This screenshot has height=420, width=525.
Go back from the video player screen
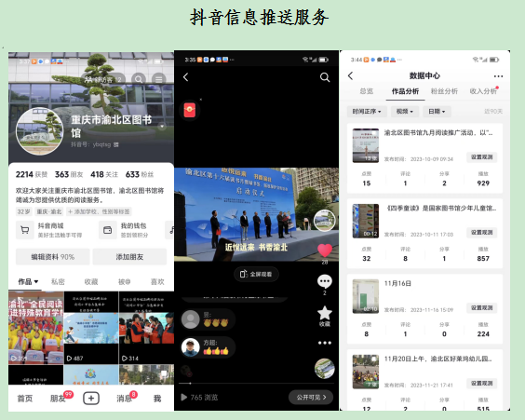coord(186,77)
